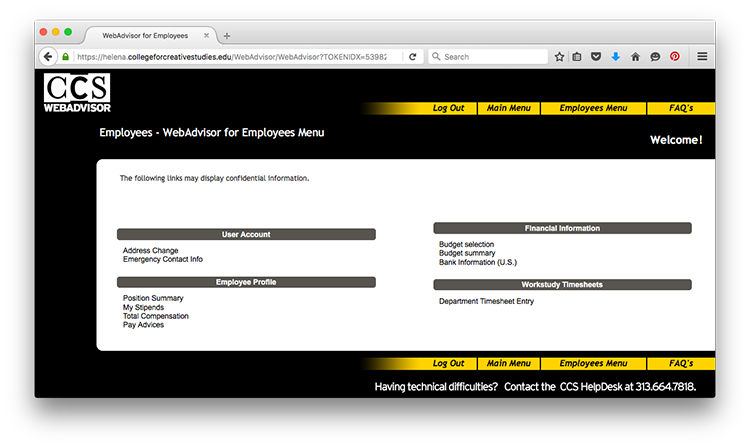The width and height of the screenshot is (750, 447).
Task: Click inside the browser Search field
Action: click(492, 57)
